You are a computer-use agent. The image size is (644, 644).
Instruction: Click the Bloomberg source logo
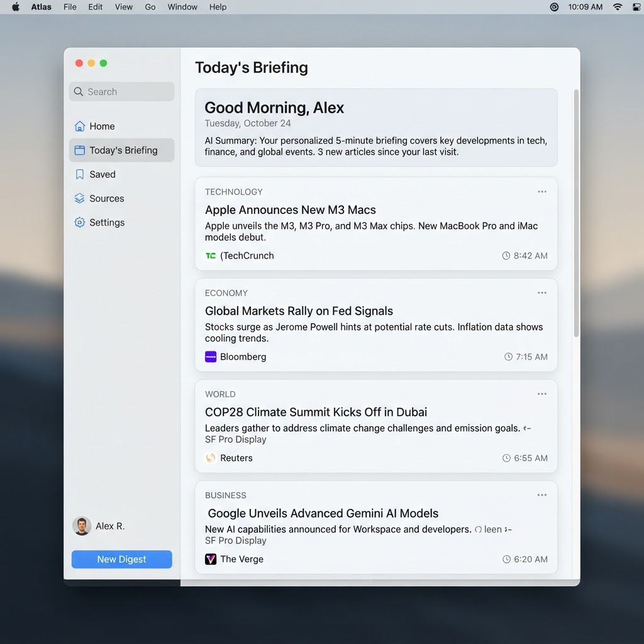click(211, 357)
